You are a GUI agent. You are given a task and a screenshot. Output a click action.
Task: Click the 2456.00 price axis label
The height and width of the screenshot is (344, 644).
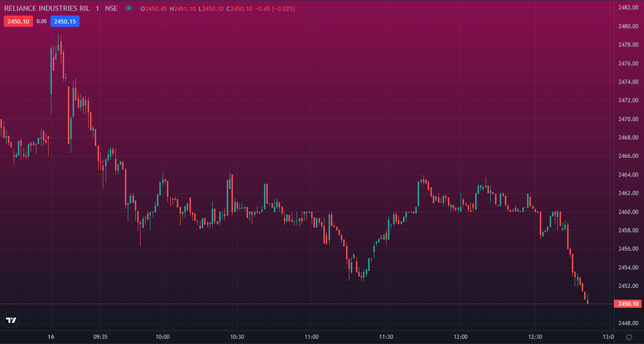point(628,249)
